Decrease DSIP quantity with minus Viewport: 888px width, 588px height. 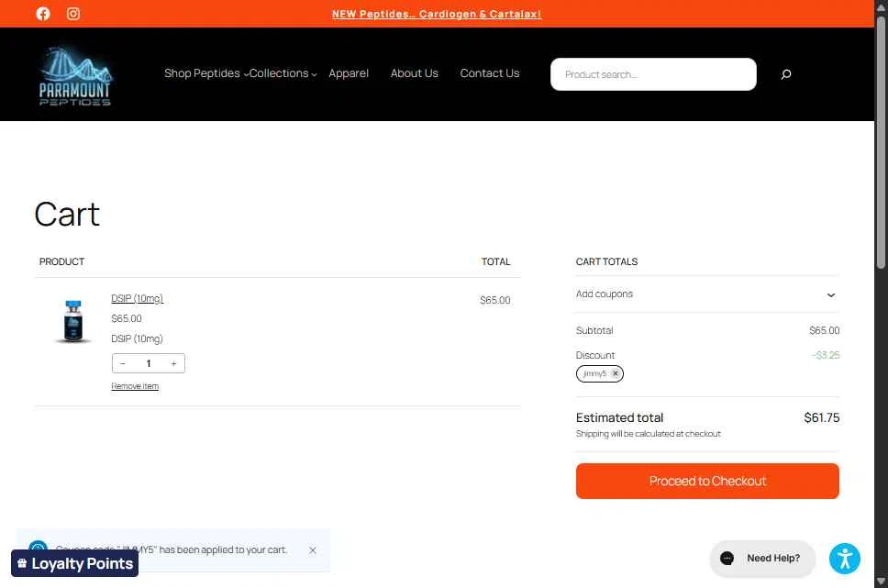[123, 363]
